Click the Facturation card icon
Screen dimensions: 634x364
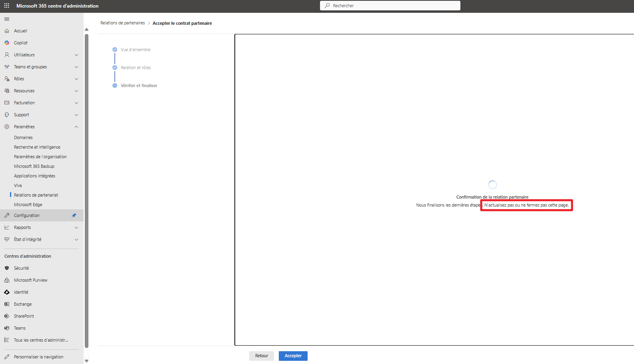[x=7, y=103]
